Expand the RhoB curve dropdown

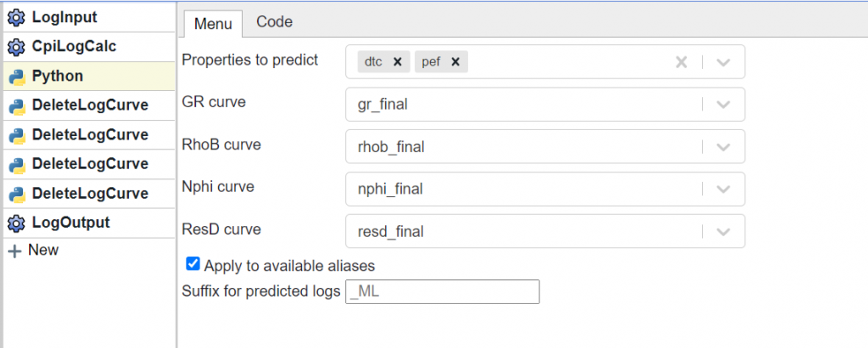click(x=723, y=147)
